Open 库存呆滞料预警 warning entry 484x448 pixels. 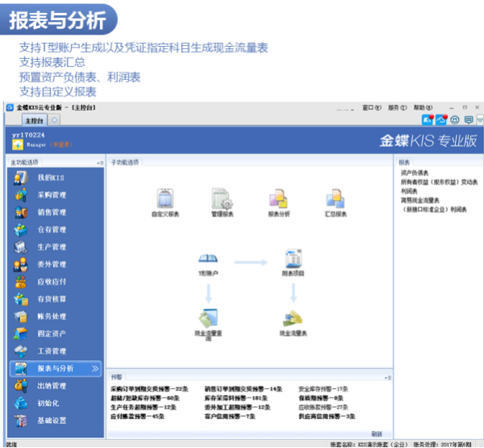coord(236,398)
